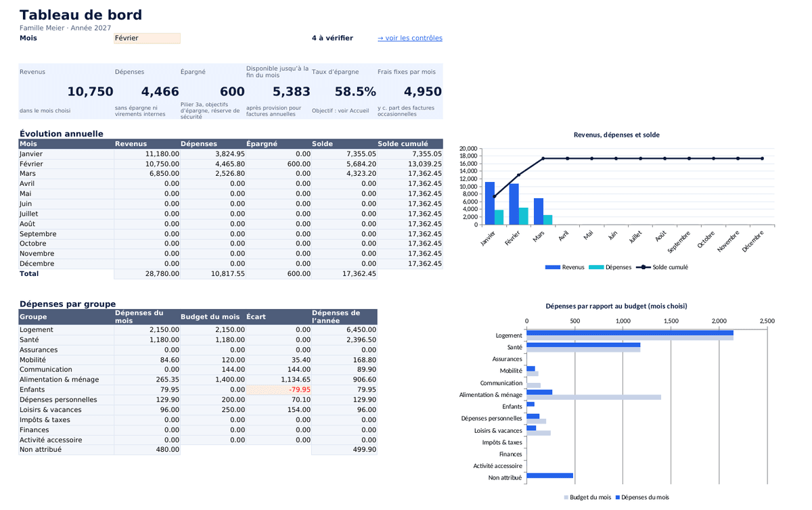Viewport: 812px width, 510px height.
Task: Click the Budget du mois legend entry
Action: pyautogui.click(x=587, y=497)
